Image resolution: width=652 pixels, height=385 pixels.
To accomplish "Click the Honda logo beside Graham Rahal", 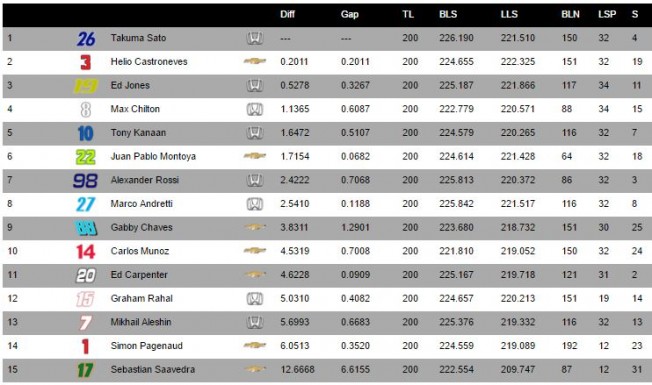I will pyautogui.click(x=254, y=299).
